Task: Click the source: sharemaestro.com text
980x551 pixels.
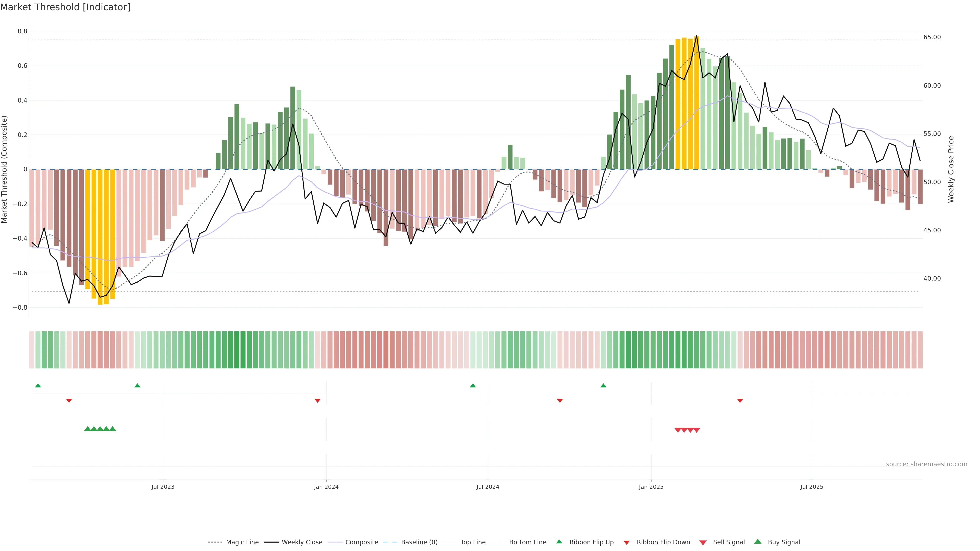Action: click(x=926, y=464)
